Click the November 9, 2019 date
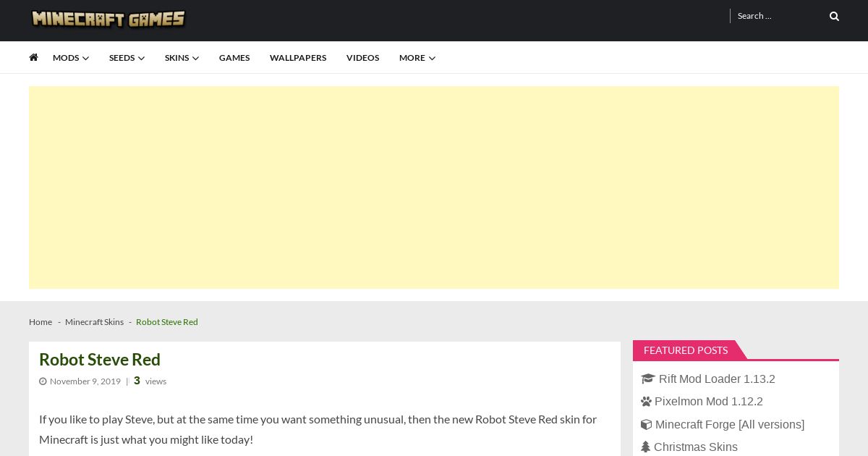Screen dimensions: 868x456 tap(85, 381)
